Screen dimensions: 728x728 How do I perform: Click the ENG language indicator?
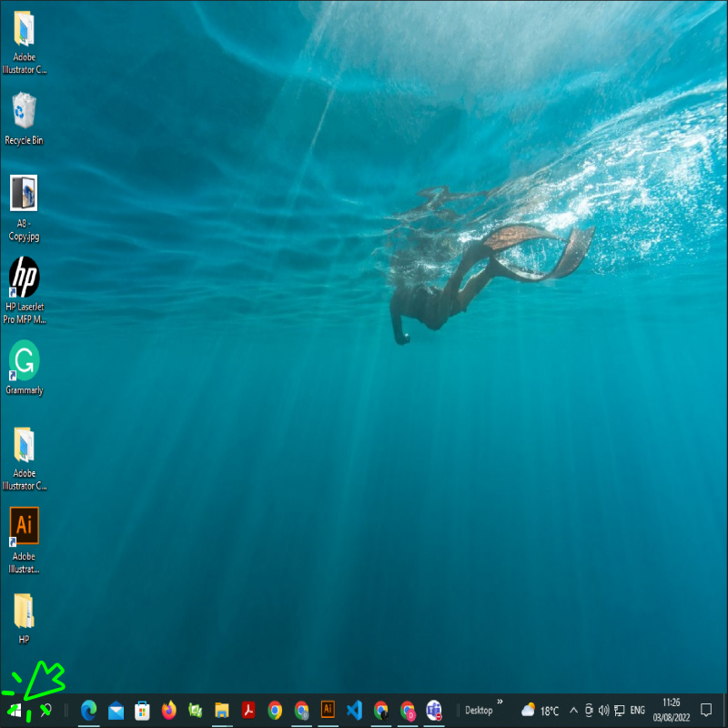click(x=637, y=710)
